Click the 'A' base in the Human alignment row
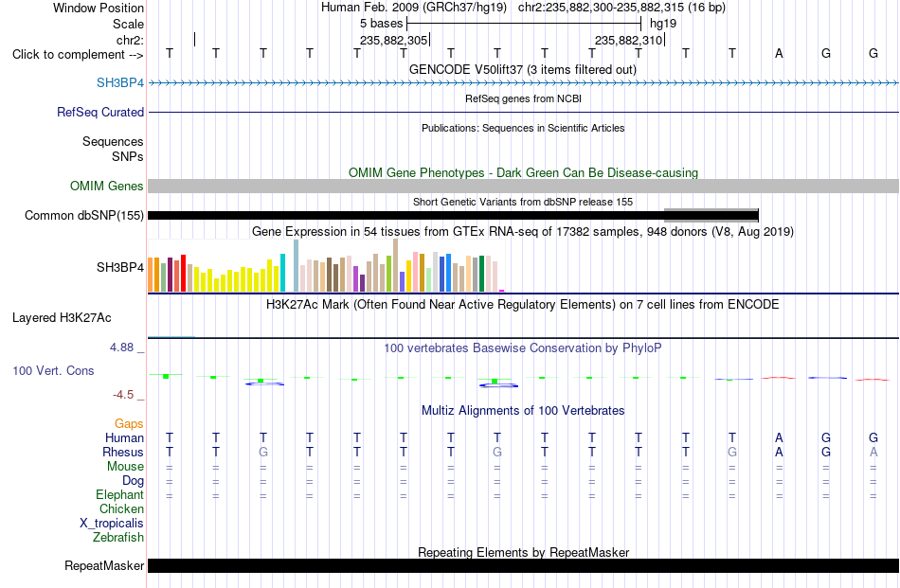Image resolution: width=900 pixels, height=588 pixels. pyautogui.click(x=779, y=437)
